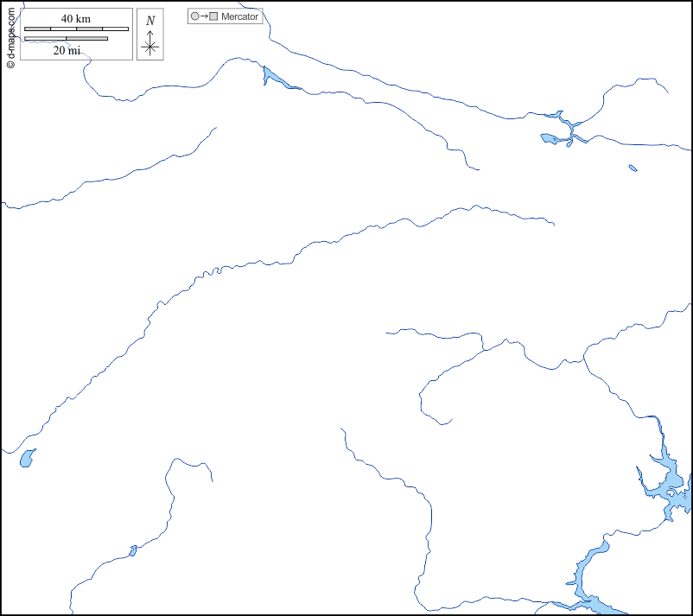
Task: Select the small lake at the left edge
Action: [28, 458]
